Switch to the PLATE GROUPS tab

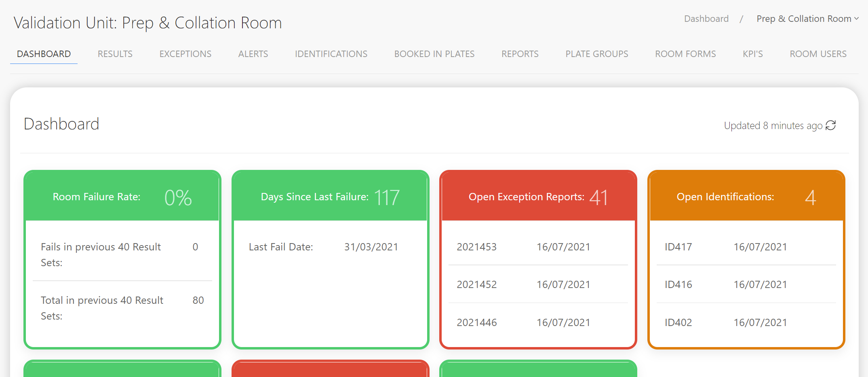[x=597, y=54]
